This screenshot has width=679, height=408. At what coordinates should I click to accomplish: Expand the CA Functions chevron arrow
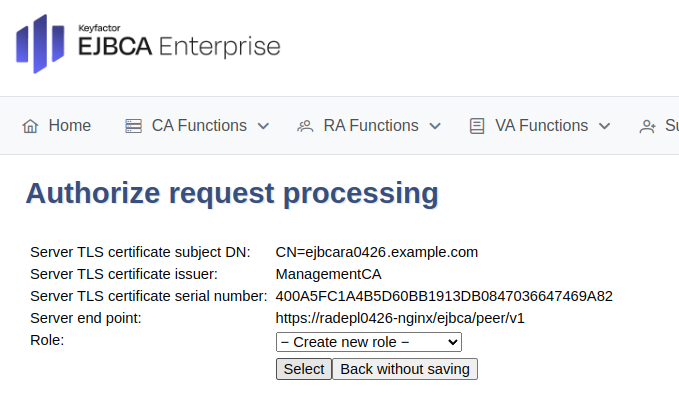pos(263,126)
